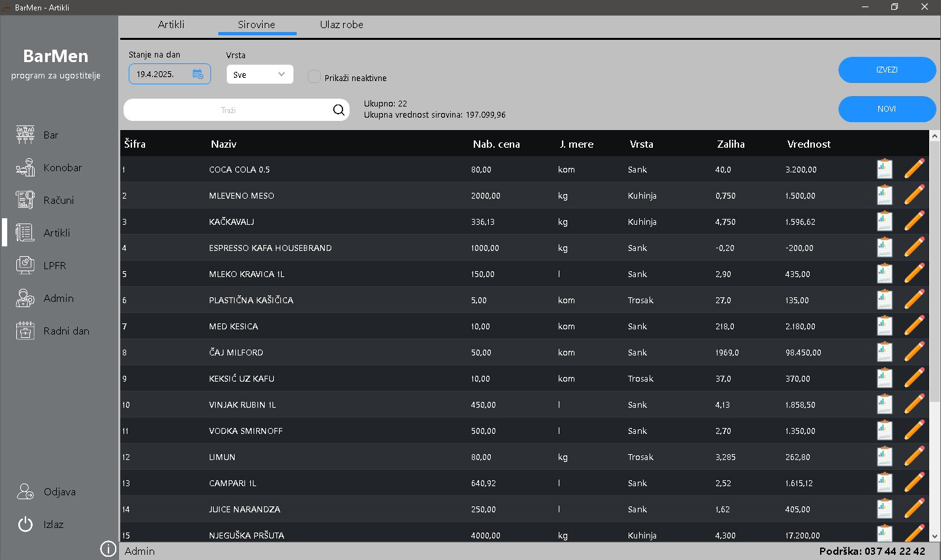Click the Radni dan calendar icon

[x=25, y=331]
